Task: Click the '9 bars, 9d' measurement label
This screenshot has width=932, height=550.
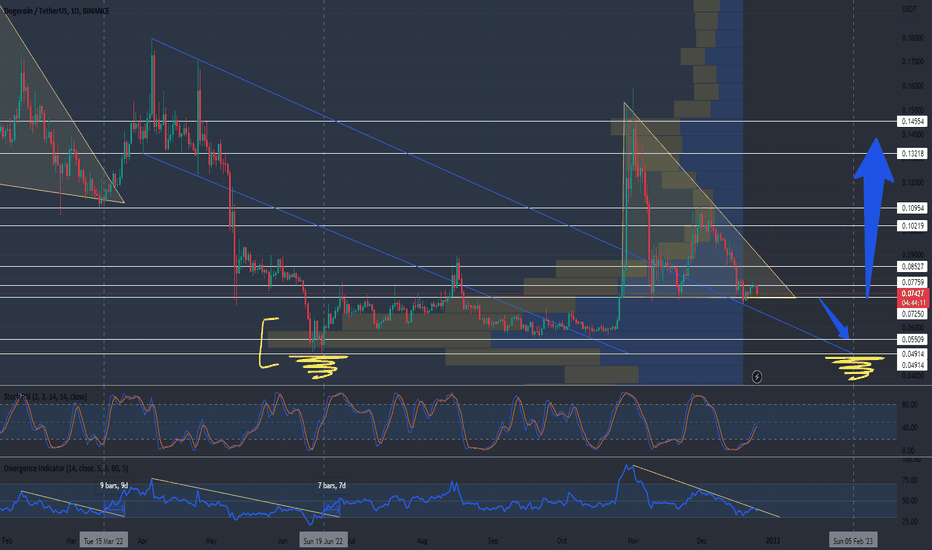Action: coord(114,486)
